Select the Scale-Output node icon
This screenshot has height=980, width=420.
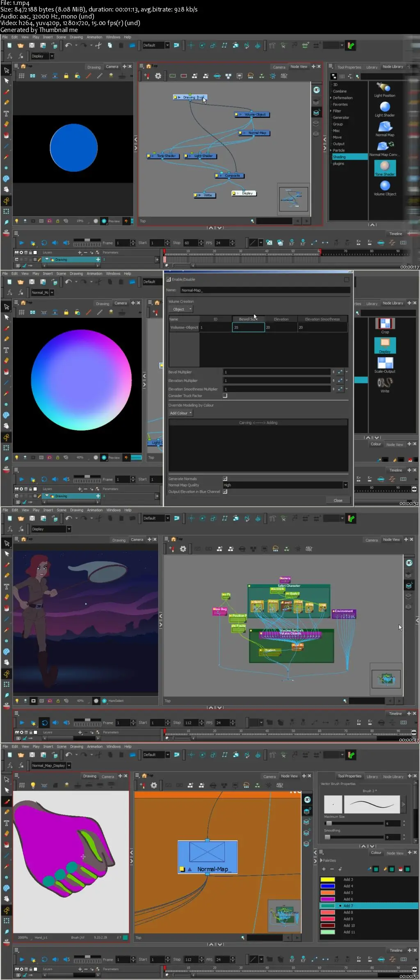[x=385, y=363]
